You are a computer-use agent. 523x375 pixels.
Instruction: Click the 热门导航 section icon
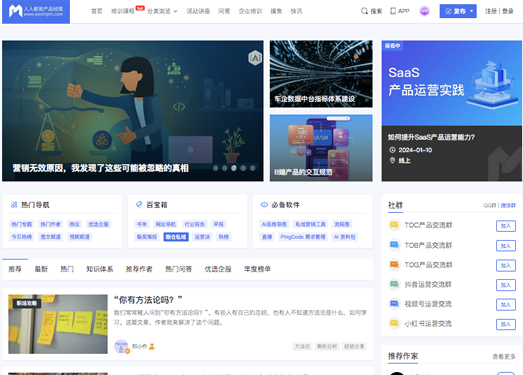click(14, 205)
